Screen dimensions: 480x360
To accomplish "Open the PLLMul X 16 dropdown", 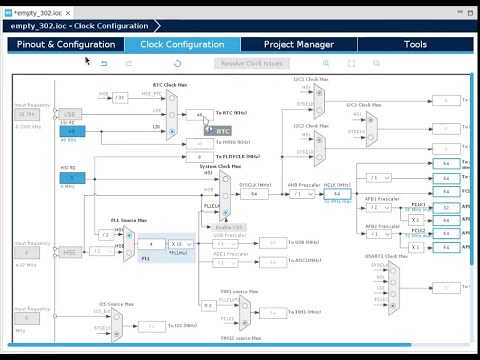I will [x=181, y=244].
